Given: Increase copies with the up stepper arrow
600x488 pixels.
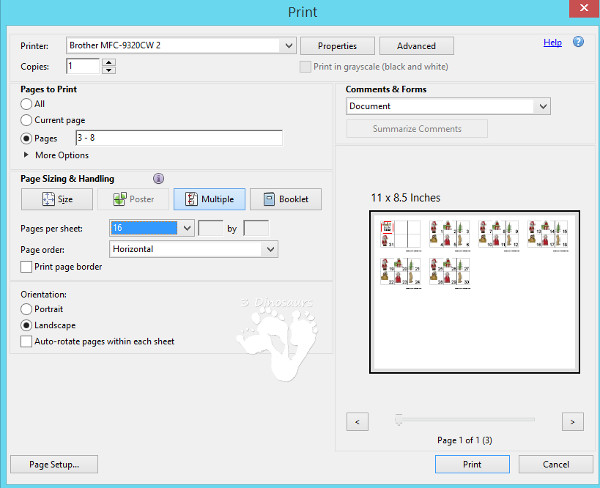Looking at the screenshot, I should click(109, 62).
